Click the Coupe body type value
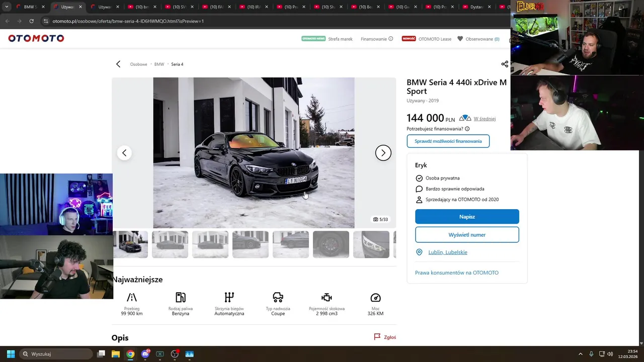 pyautogui.click(x=278, y=314)
